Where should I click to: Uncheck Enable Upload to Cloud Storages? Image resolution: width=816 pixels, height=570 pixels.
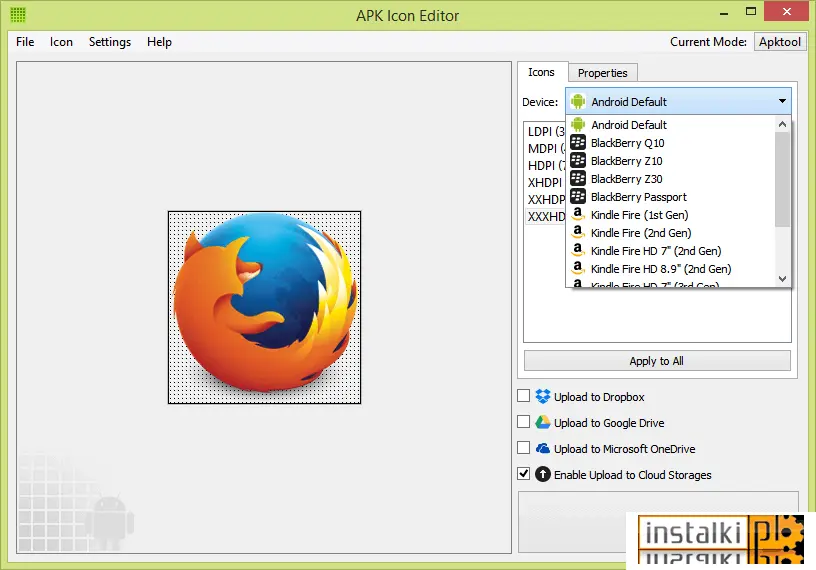pyautogui.click(x=524, y=474)
